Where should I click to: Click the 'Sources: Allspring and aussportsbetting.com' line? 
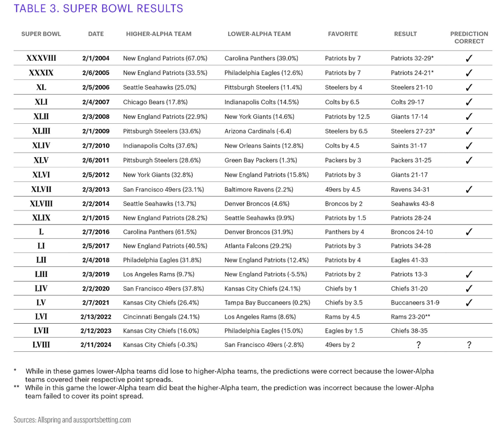(72, 419)
